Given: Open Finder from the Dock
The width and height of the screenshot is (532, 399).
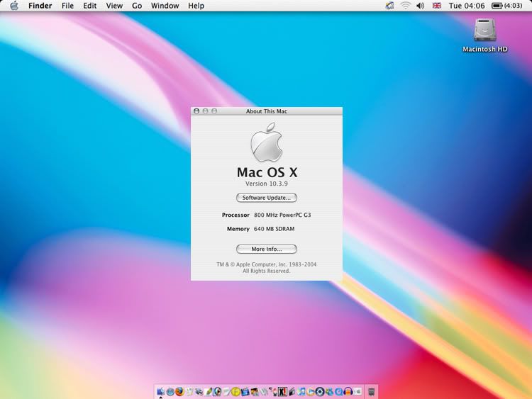Looking at the screenshot, I should 160,391.
